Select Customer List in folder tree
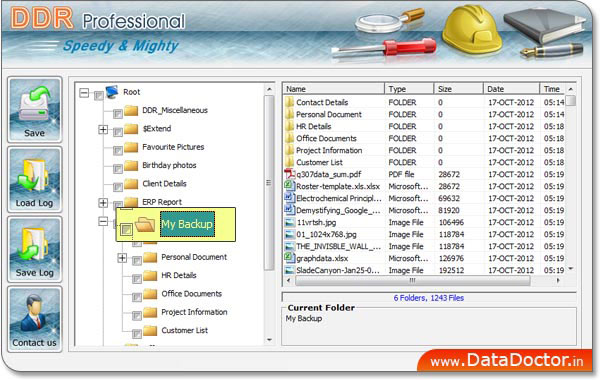This screenshot has height=380, width=600. click(x=184, y=331)
